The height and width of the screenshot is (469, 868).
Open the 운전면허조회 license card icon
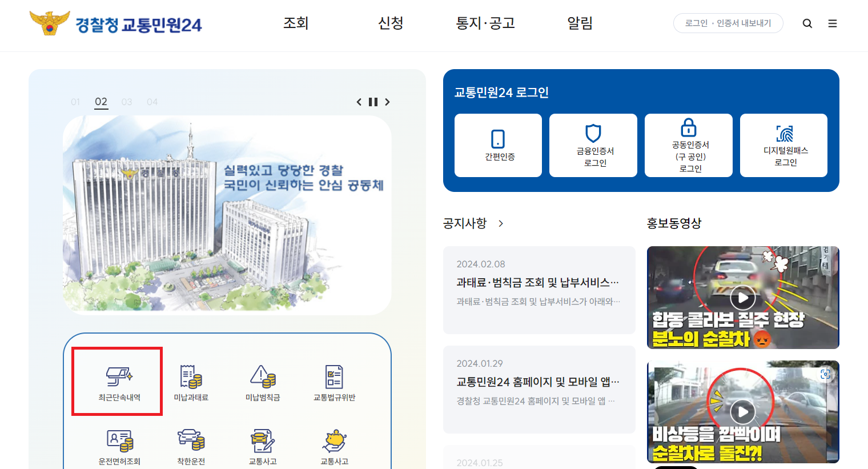(x=120, y=440)
